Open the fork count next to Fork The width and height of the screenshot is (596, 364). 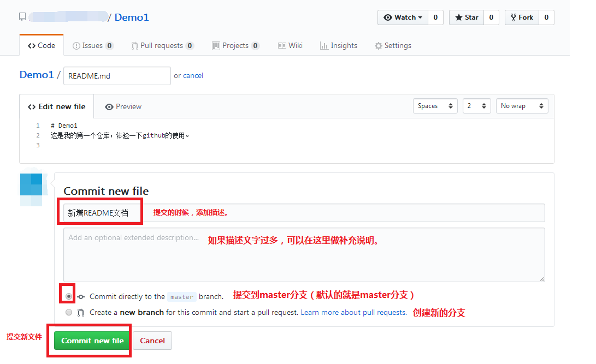click(546, 17)
